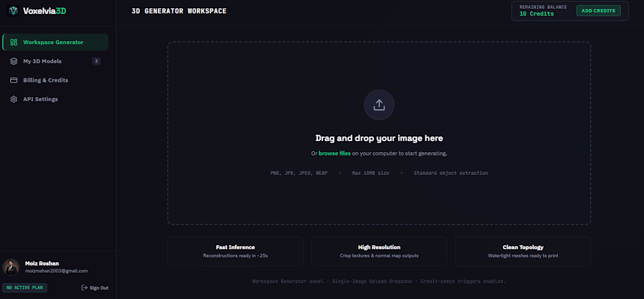Click the 3D Generator Workspace heading
Screen dimensions: 644x299
click(x=179, y=11)
